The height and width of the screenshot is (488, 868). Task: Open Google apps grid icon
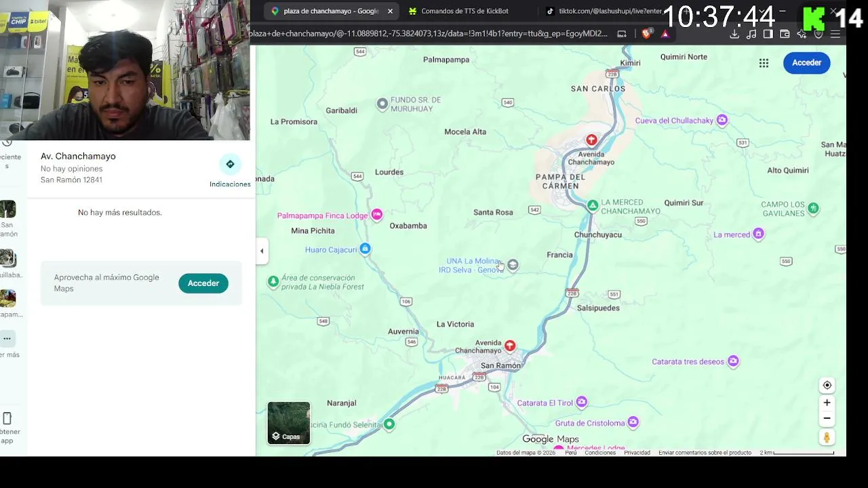pyautogui.click(x=764, y=63)
